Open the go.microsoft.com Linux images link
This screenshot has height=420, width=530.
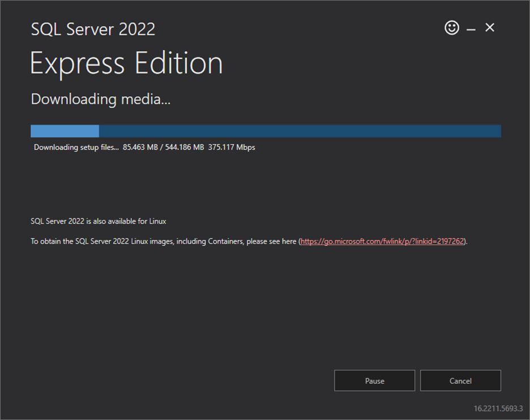coord(382,241)
